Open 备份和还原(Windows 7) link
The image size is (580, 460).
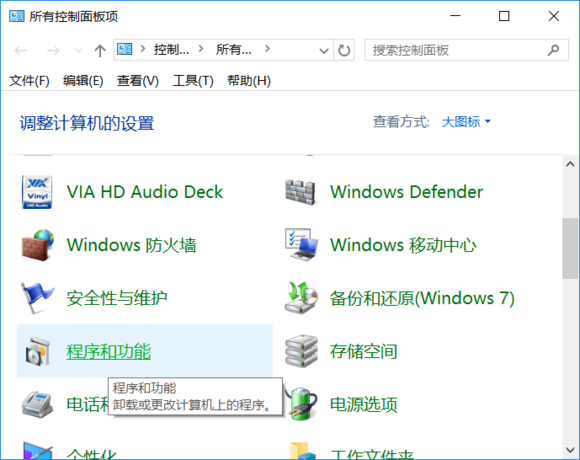coord(422,298)
